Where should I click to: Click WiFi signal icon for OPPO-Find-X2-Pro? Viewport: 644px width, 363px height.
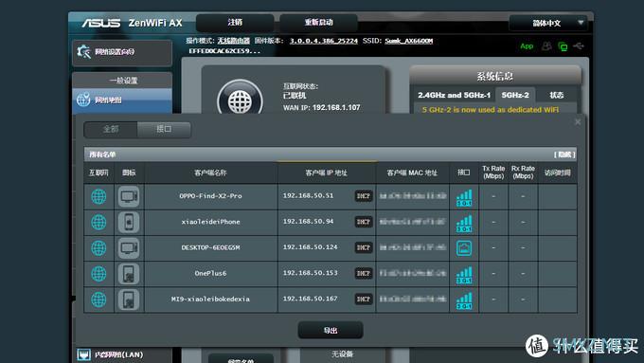pyautogui.click(x=464, y=198)
